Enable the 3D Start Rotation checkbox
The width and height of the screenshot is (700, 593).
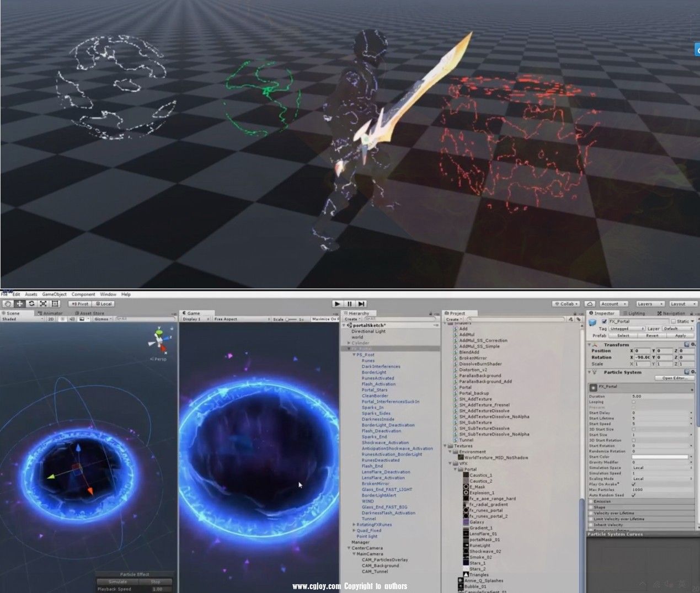pyautogui.click(x=633, y=440)
